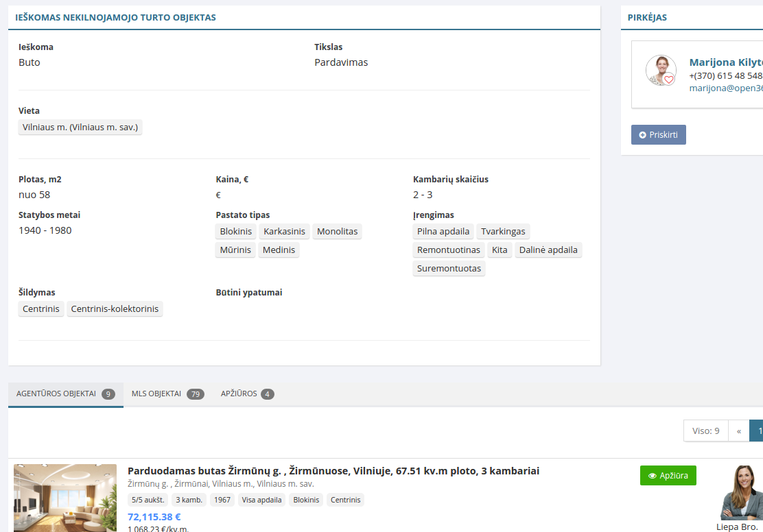The image size is (763, 532).
Task: Click the Centrinis-kolektorinis heating tag
Action: click(x=115, y=309)
